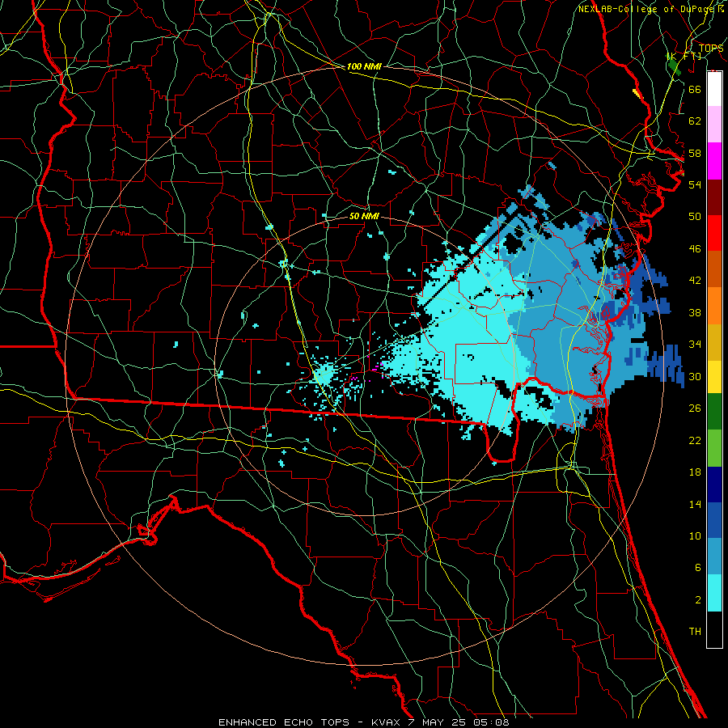Click the 'ENHANCED ECHO TOPS' product title
Screen dimensions: 728x728
click(284, 722)
